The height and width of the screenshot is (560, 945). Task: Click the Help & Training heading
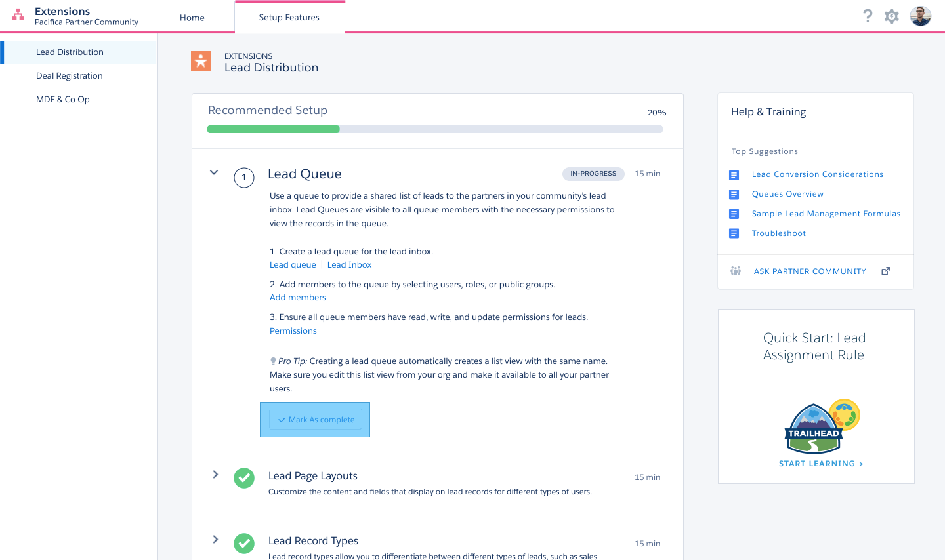click(x=768, y=112)
